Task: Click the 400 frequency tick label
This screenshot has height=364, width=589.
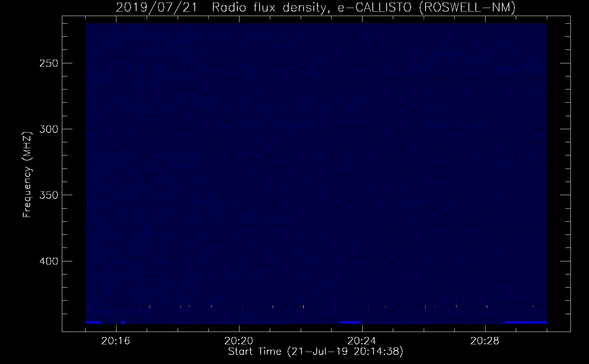Action: point(48,261)
